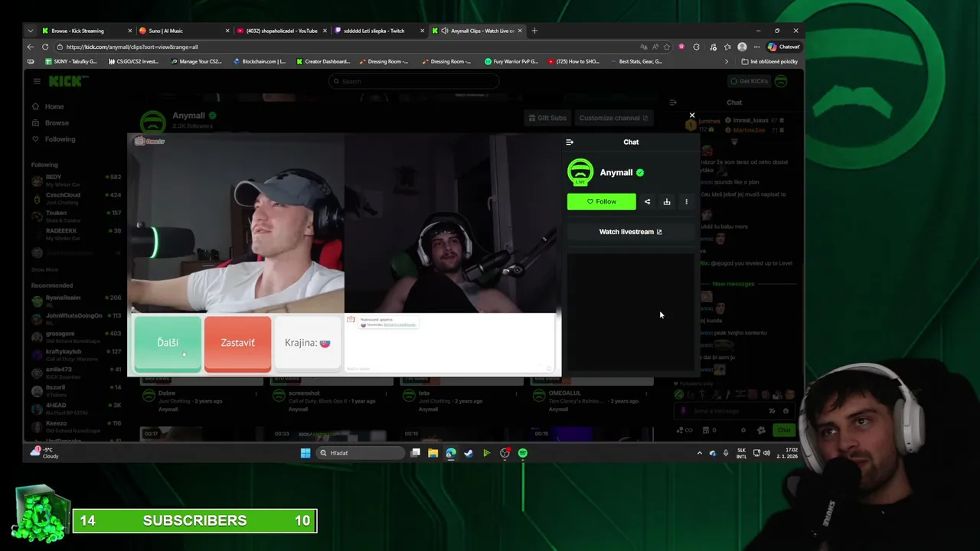This screenshot has height=551, width=980.
Task: Open a new browser tab
Action: (x=534, y=31)
